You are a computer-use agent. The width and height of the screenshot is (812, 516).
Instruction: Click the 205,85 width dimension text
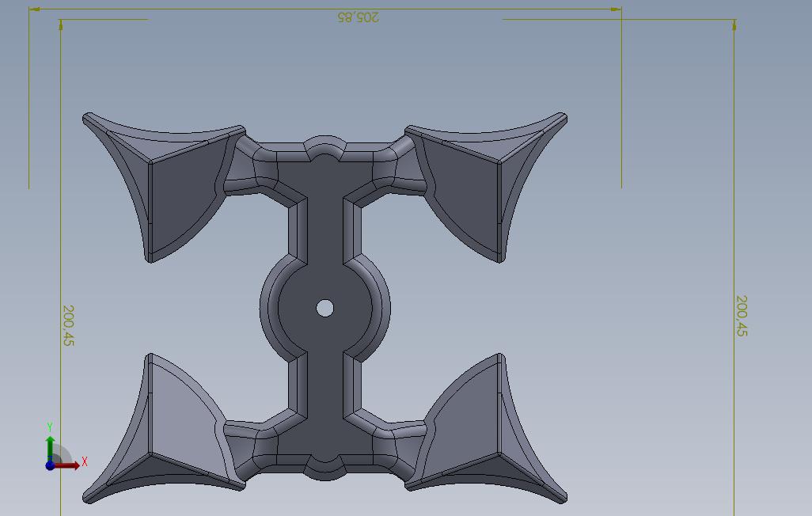[358, 17]
